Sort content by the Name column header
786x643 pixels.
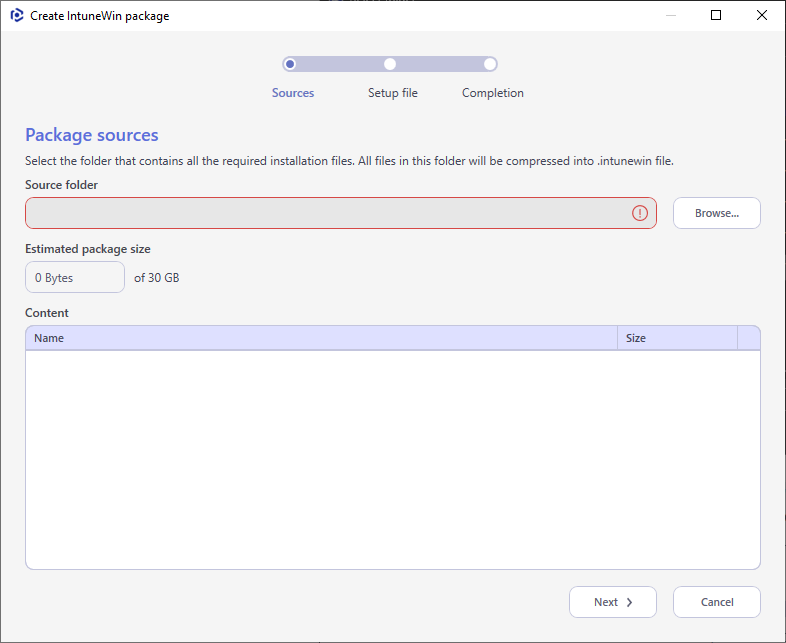[321, 338]
